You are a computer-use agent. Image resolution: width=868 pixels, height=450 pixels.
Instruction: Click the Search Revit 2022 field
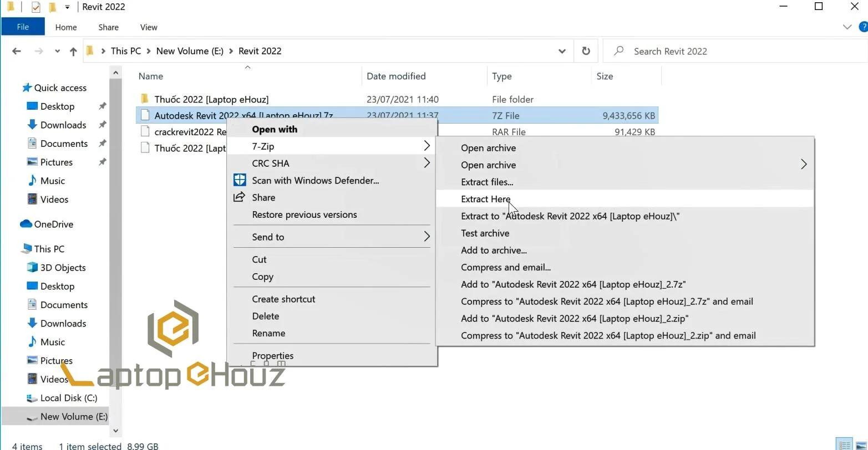click(734, 51)
